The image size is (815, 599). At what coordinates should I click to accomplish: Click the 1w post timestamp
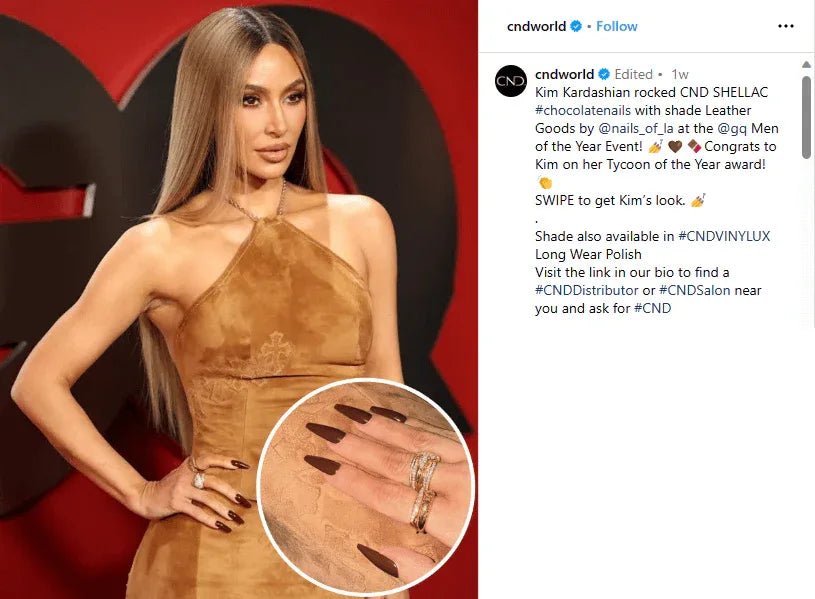click(680, 74)
